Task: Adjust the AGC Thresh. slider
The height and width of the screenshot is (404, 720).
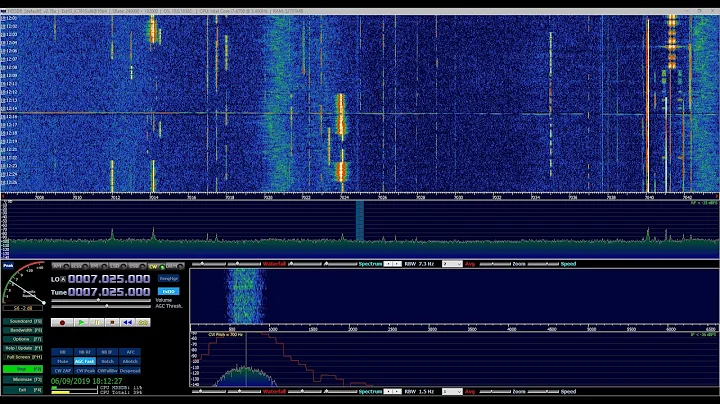Action: pyautogui.click(x=101, y=306)
